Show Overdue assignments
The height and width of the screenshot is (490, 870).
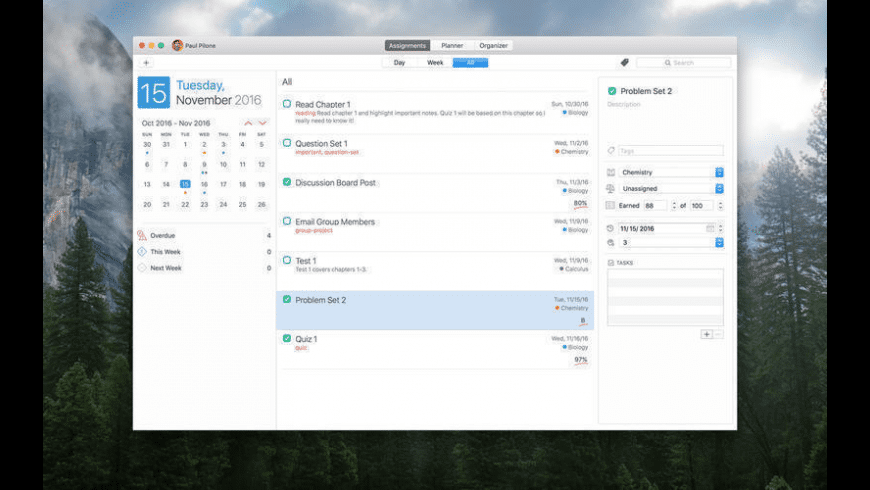(x=204, y=235)
